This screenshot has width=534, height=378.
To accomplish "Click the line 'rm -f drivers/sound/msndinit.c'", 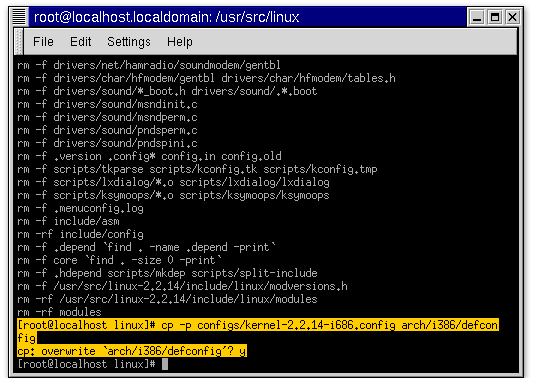I will tap(107, 104).
